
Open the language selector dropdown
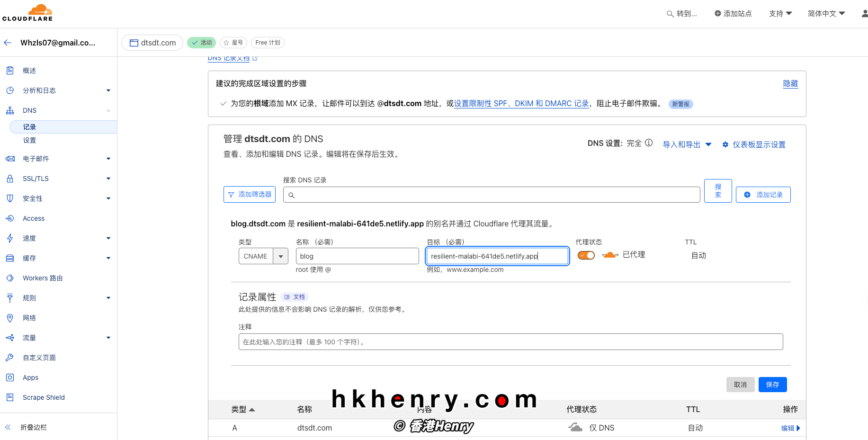click(x=826, y=14)
